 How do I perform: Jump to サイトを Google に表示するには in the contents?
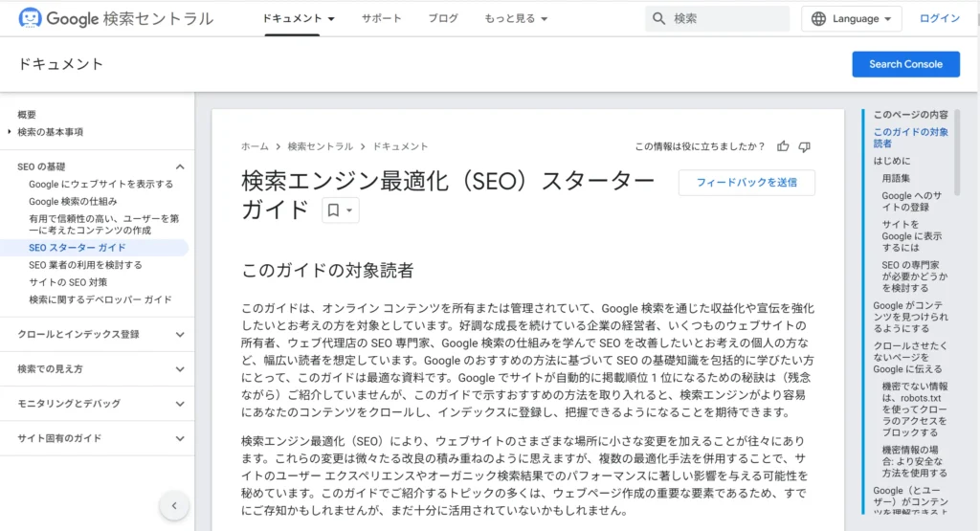click(911, 236)
